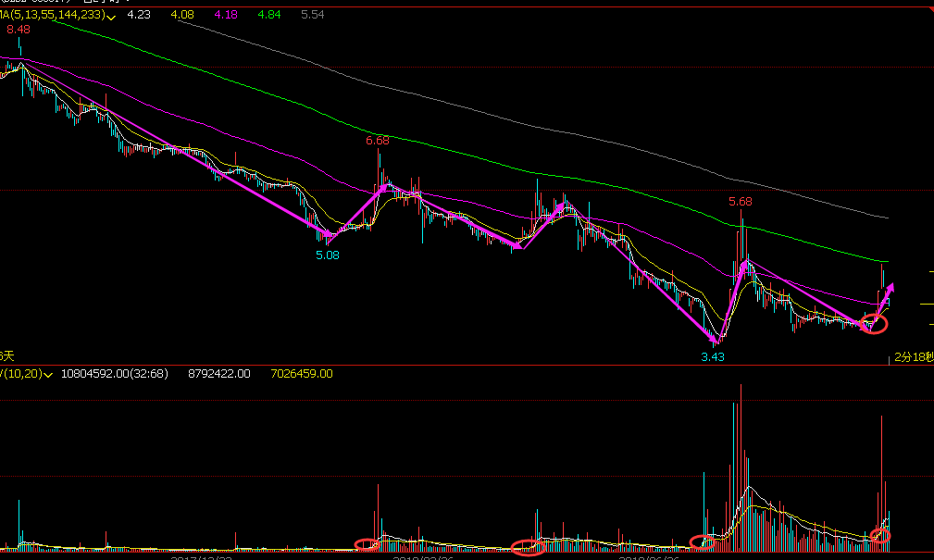Viewport: 934px width, 560px height.
Task: Select the green MA144 value 4.84
Action: (269, 14)
